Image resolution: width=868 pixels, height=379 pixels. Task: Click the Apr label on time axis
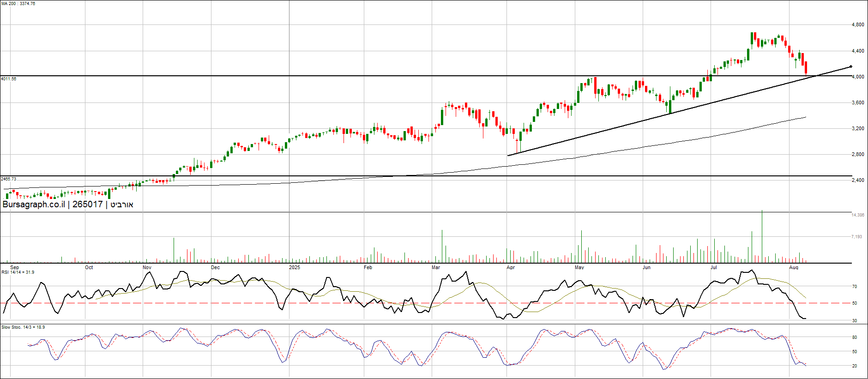(x=511, y=268)
